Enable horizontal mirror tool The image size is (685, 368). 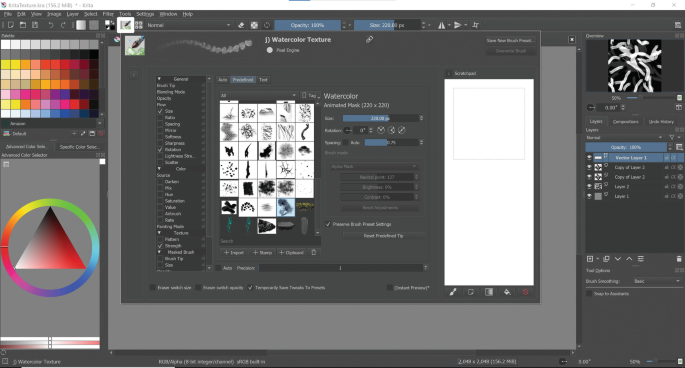442,25
